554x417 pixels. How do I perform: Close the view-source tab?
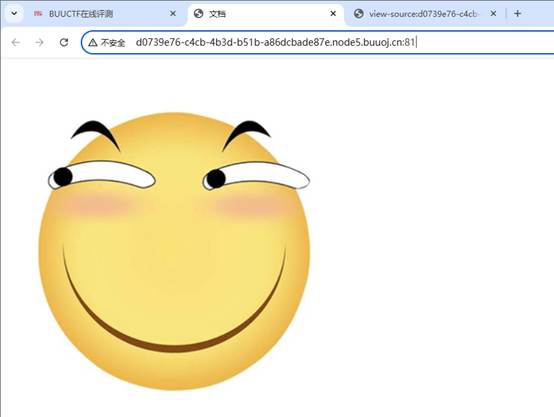coord(493,14)
